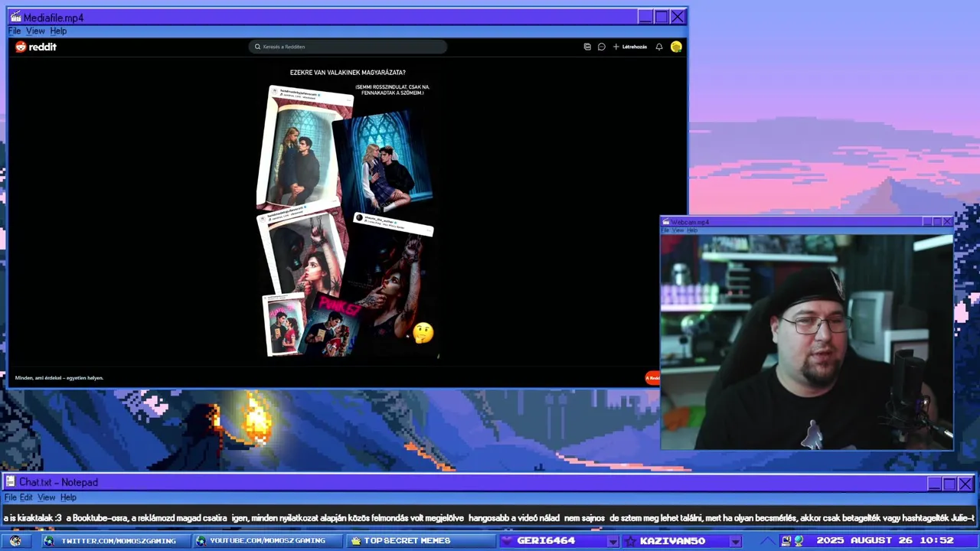This screenshot has width=980, height=551.
Task: Click the twitter taskbar item globe icon
Action: coord(49,540)
